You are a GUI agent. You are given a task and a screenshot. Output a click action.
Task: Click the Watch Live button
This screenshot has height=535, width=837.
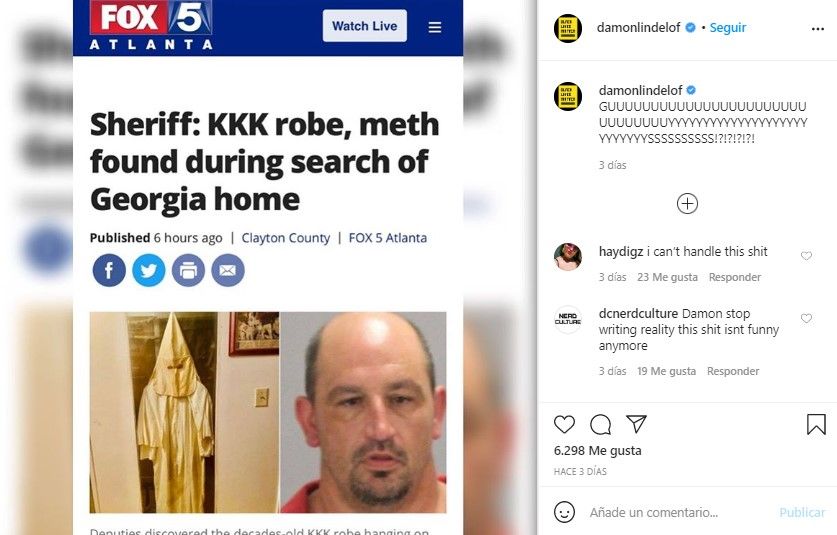tap(365, 26)
